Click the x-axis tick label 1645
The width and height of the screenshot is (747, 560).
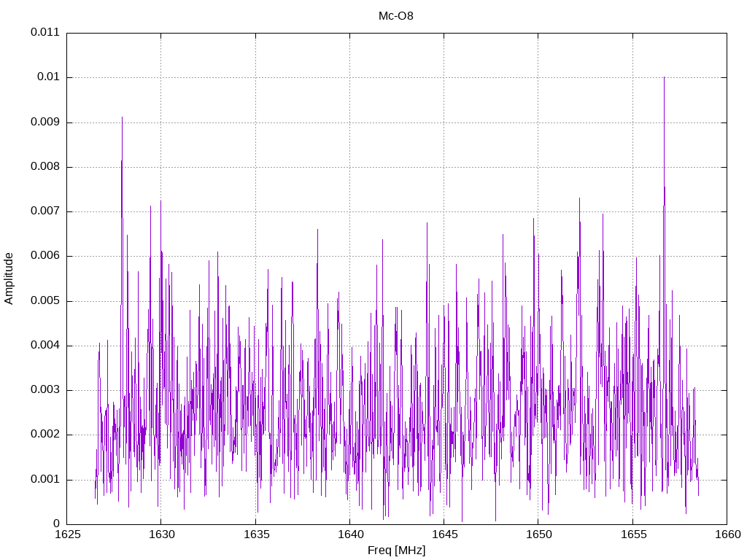click(444, 534)
